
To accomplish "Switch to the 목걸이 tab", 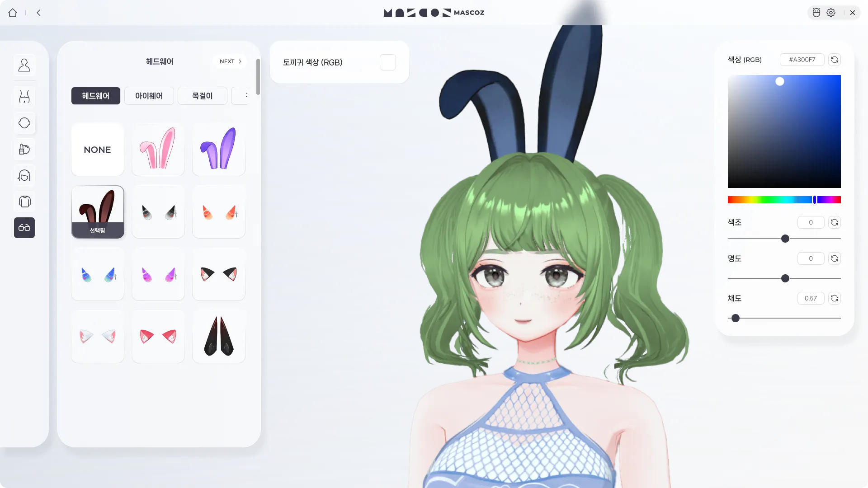I will pyautogui.click(x=202, y=96).
